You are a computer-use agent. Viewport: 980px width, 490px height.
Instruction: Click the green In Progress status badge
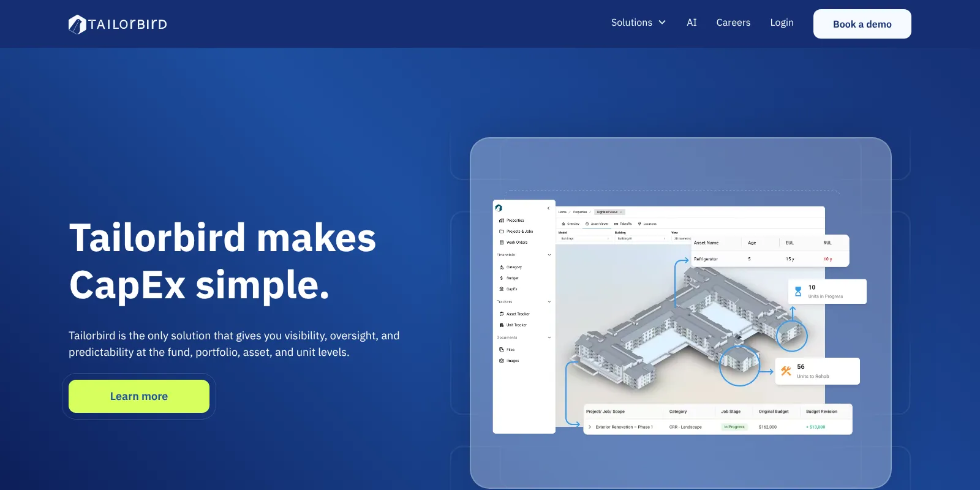click(x=734, y=427)
